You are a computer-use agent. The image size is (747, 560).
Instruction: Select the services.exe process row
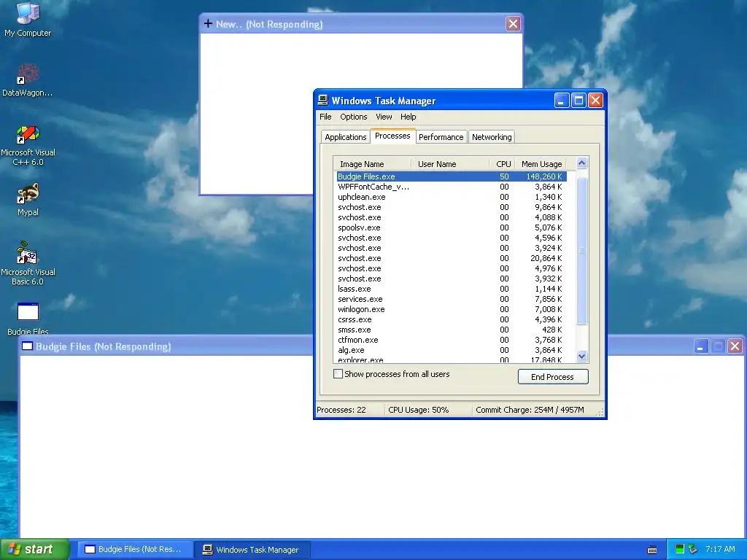451,299
